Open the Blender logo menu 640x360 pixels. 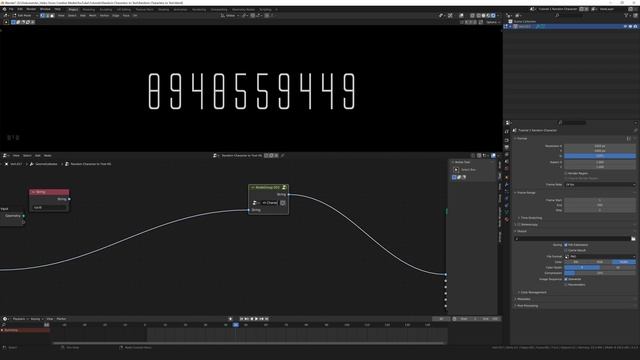4,9
